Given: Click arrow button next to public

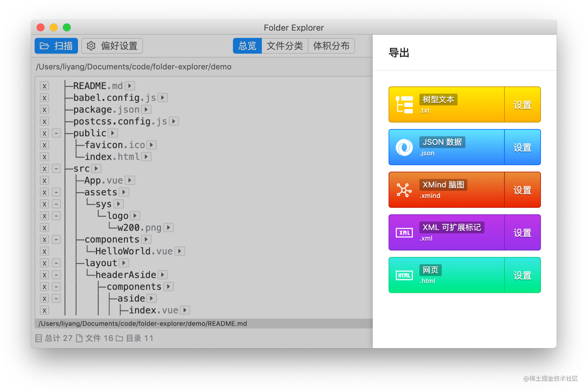Looking at the screenshot, I should point(113,133).
